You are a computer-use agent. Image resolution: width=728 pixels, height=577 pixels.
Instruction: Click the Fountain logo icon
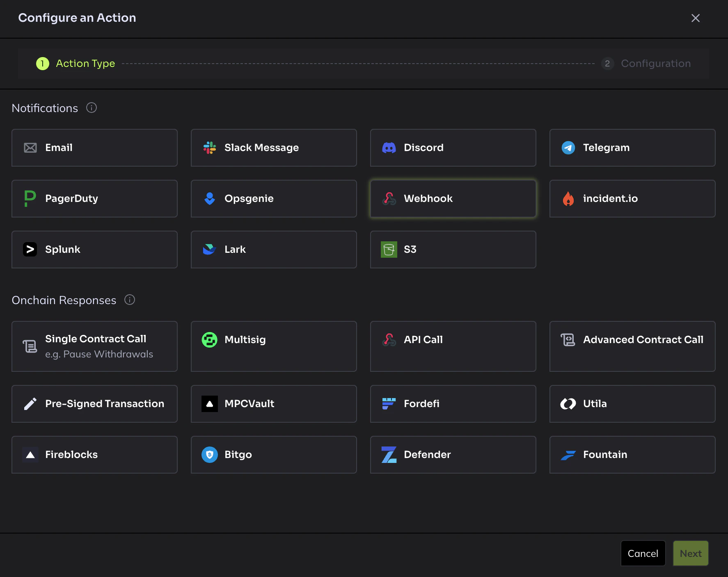click(568, 455)
